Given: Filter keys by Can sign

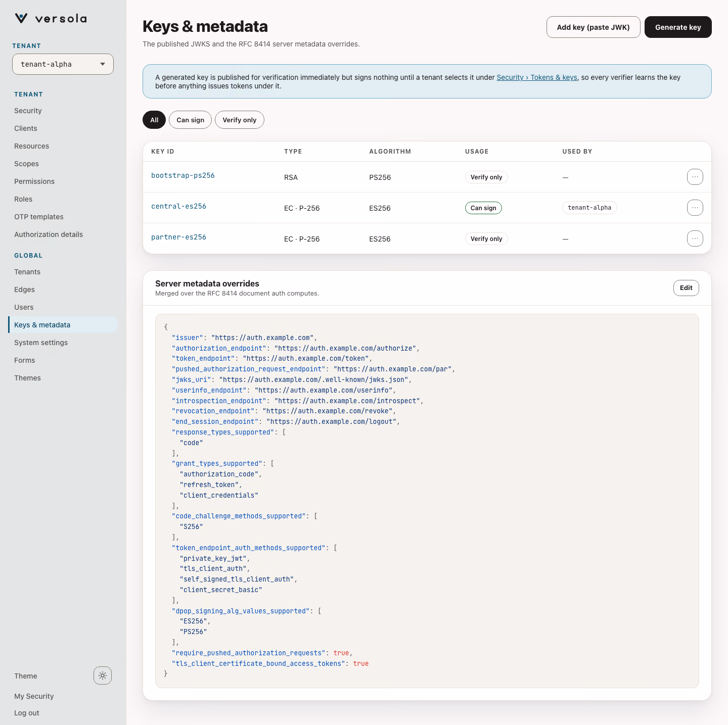Looking at the screenshot, I should point(190,120).
